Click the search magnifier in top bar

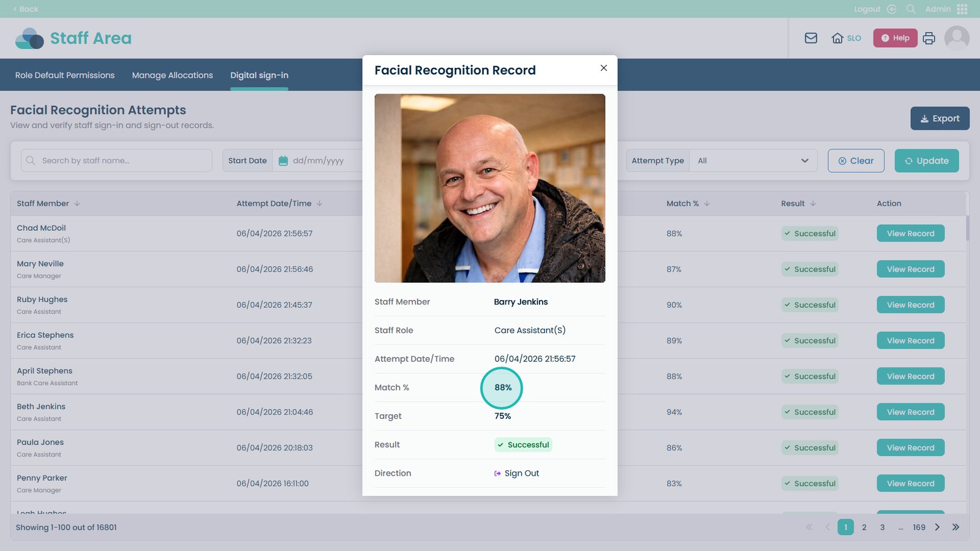[x=911, y=9]
